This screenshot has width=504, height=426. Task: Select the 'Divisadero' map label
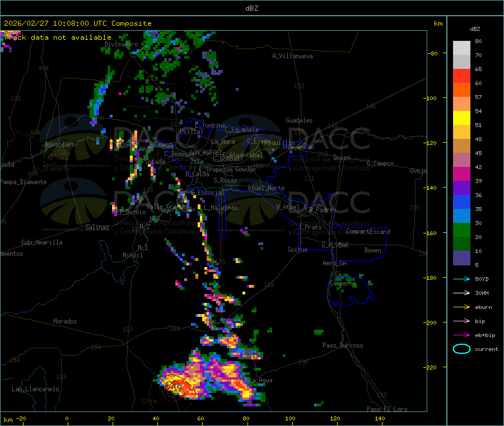pos(121,44)
